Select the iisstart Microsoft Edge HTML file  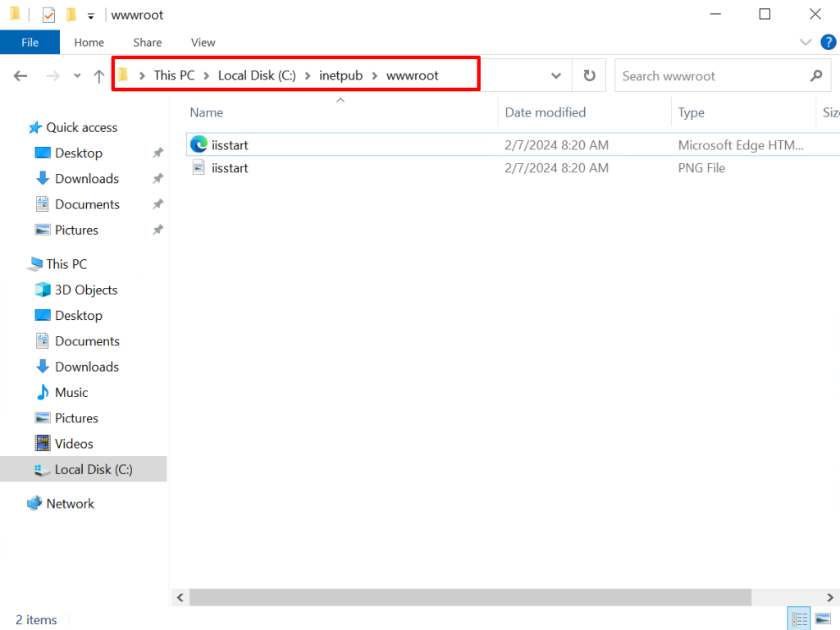point(230,145)
